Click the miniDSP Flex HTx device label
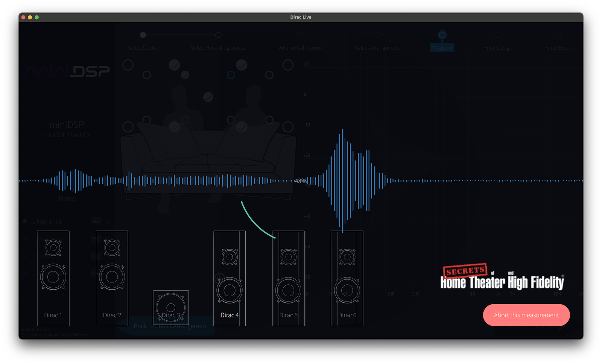The height and width of the screenshot is (364, 602). [67, 135]
